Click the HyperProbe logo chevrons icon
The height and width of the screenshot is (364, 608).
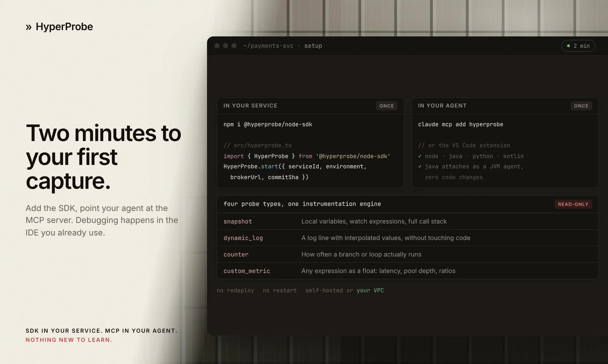pos(29,27)
